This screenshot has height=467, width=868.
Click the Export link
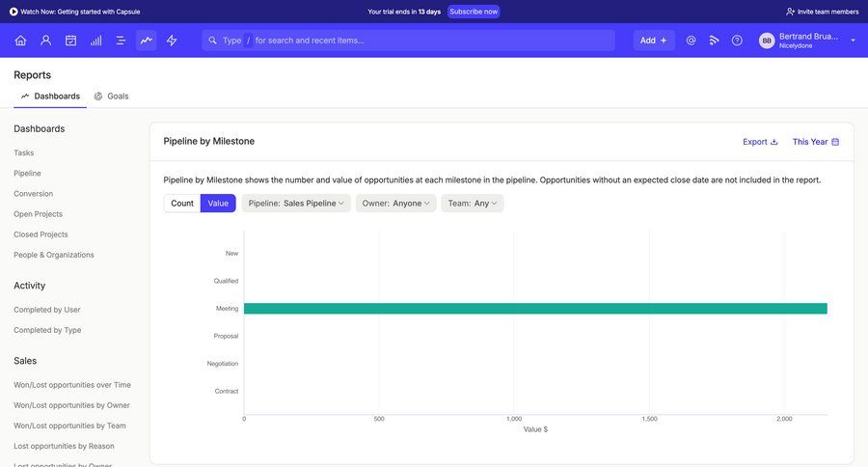[x=760, y=142]
